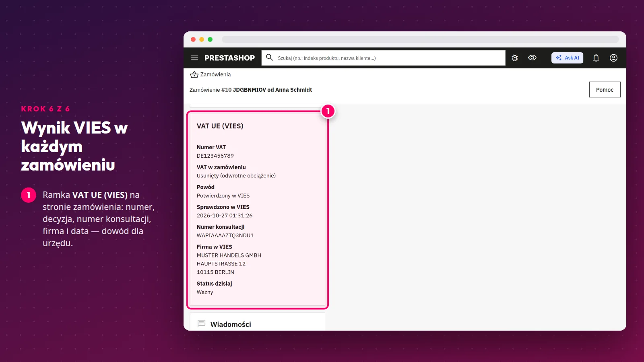Click the Wiadomości messages icon
This screenshot has width=644, height=362.
pyautogui.click(x=202, y=323)
